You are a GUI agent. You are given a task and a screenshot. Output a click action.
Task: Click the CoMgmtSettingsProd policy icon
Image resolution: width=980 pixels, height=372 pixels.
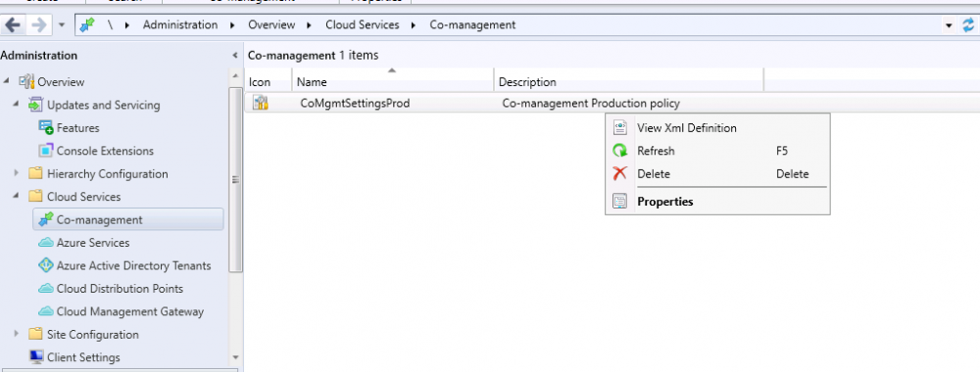[260, 103]
